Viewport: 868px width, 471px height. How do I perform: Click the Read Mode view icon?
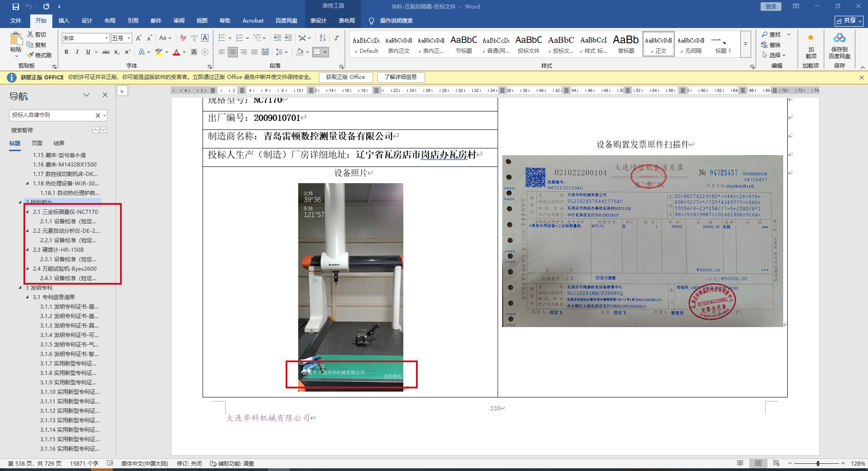point(740,463)
